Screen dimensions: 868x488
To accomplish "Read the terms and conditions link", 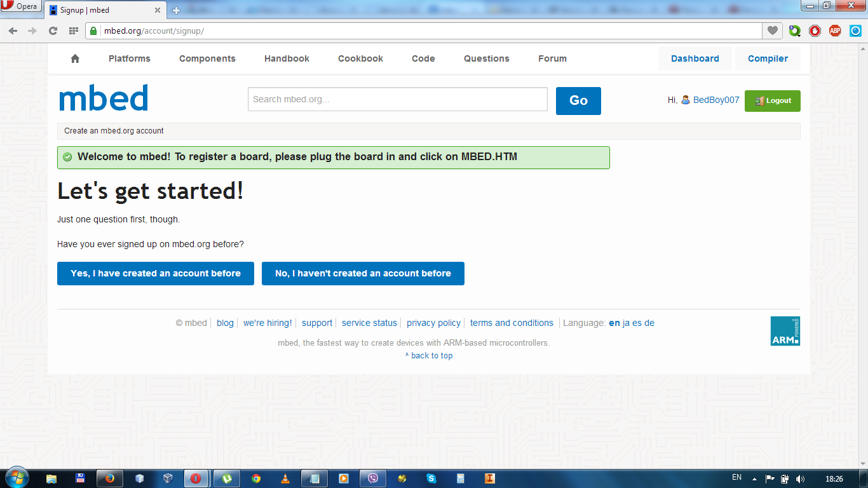I will (x=512, y=323).
